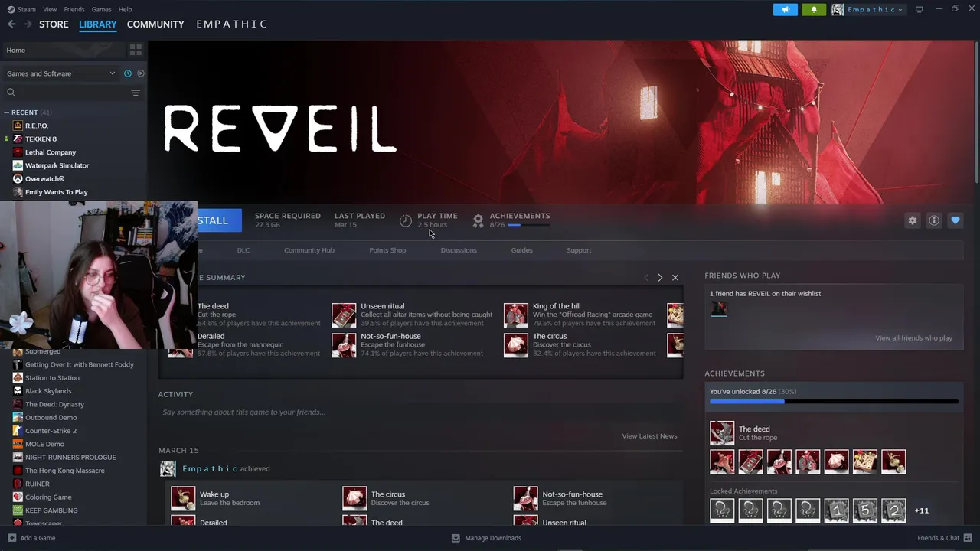Click the activity status input field
The image size is (980, 551).
coord(420,412)
